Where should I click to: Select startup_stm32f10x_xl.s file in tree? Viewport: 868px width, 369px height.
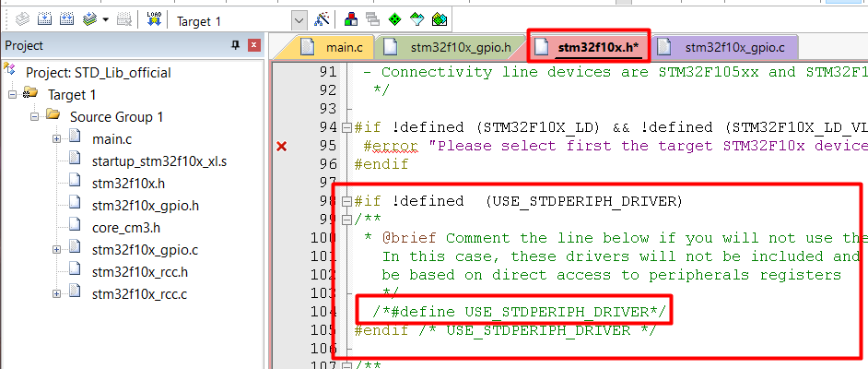coord(159,161)
